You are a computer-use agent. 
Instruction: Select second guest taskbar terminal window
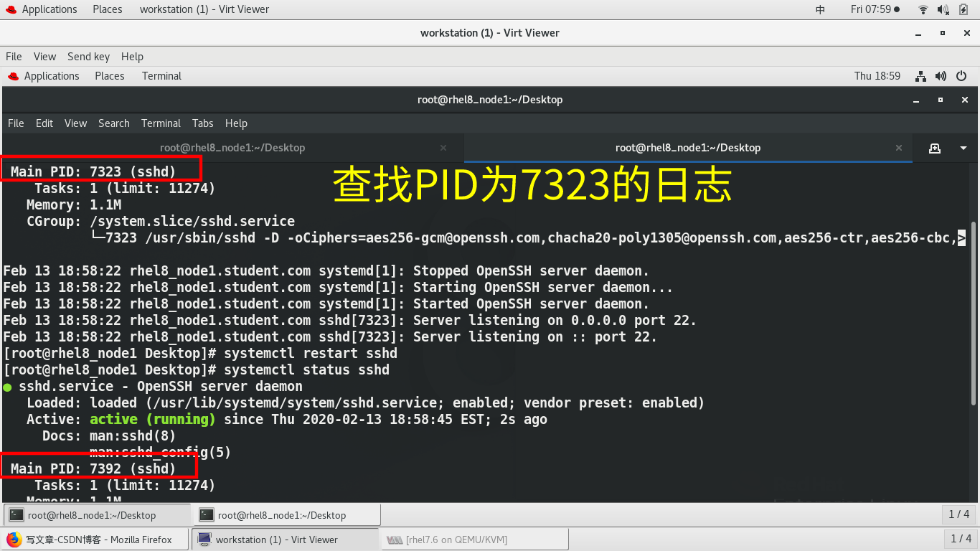288,515
